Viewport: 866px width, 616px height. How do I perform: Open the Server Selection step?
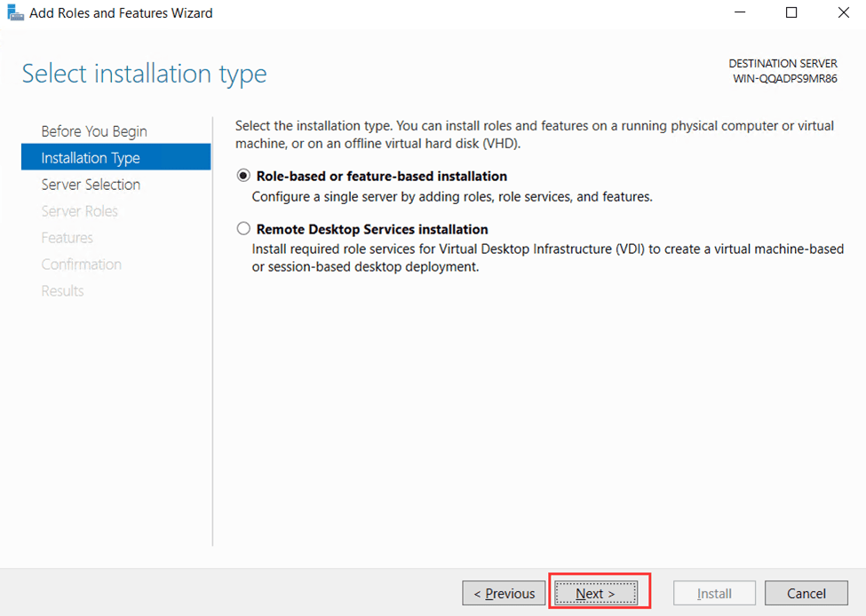pyautogui.click(x=91, y=184)
